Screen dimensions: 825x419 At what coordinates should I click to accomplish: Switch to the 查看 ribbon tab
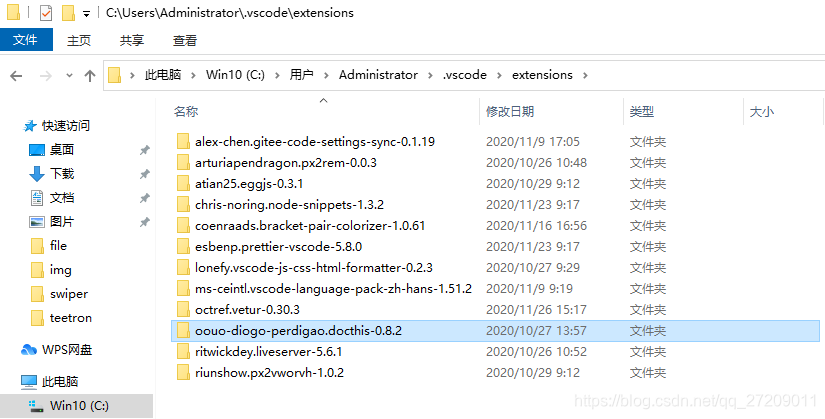(x=185, y=40)
